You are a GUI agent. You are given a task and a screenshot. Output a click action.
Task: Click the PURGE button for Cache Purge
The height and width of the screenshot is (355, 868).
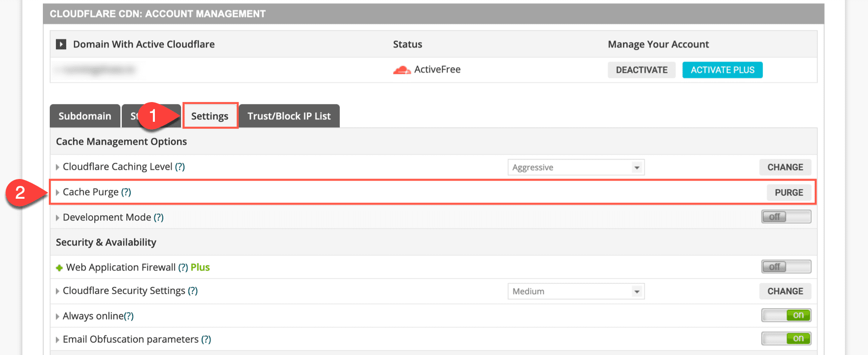[789, 192]
